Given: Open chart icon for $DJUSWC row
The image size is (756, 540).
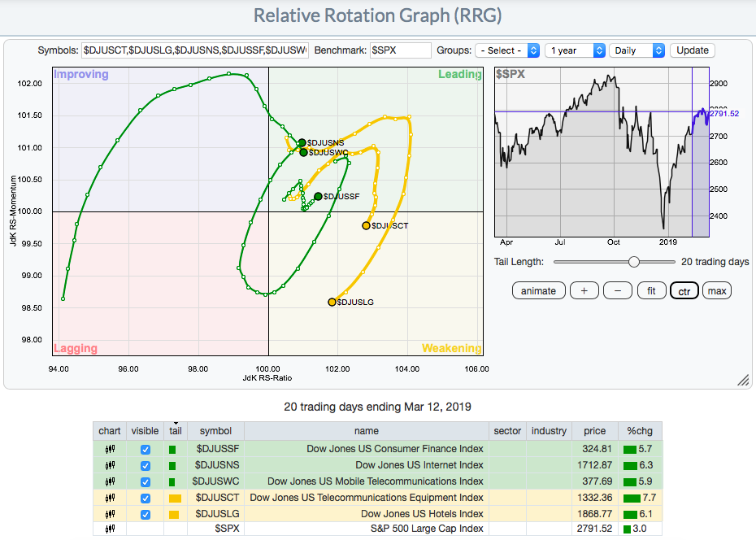Looking at the screenshot, I should 109,481.
